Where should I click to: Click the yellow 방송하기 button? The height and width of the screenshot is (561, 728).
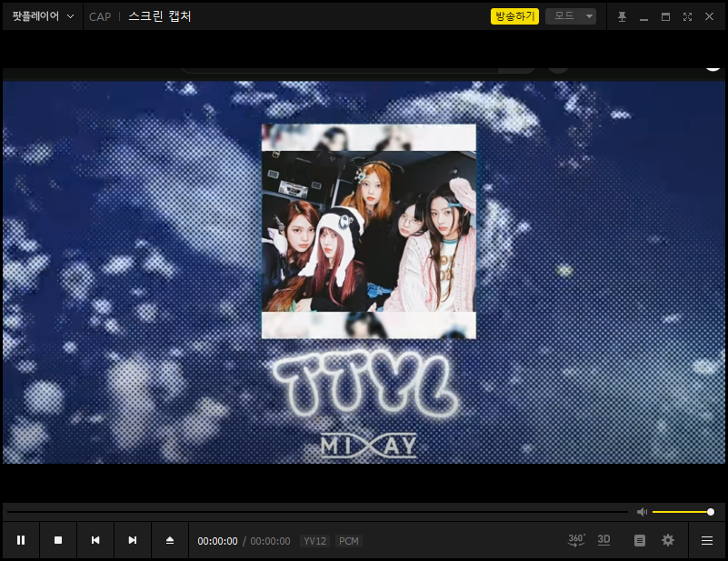[514, 16]
